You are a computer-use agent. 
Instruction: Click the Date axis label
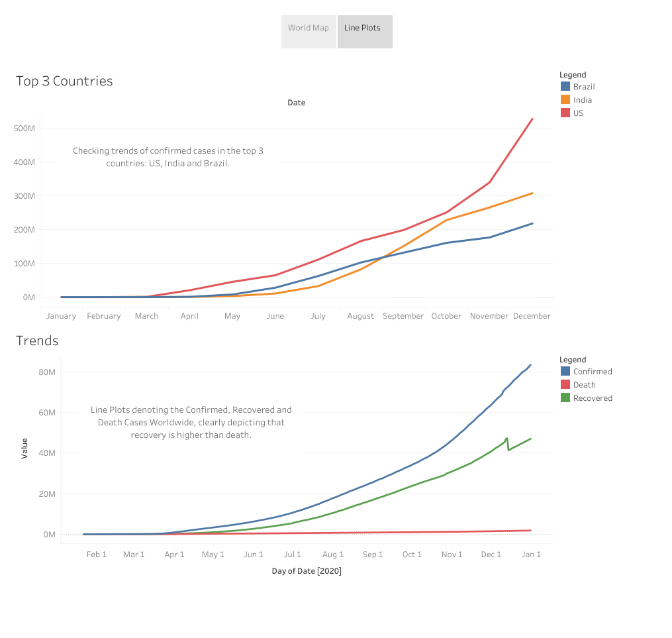(296, 103)
